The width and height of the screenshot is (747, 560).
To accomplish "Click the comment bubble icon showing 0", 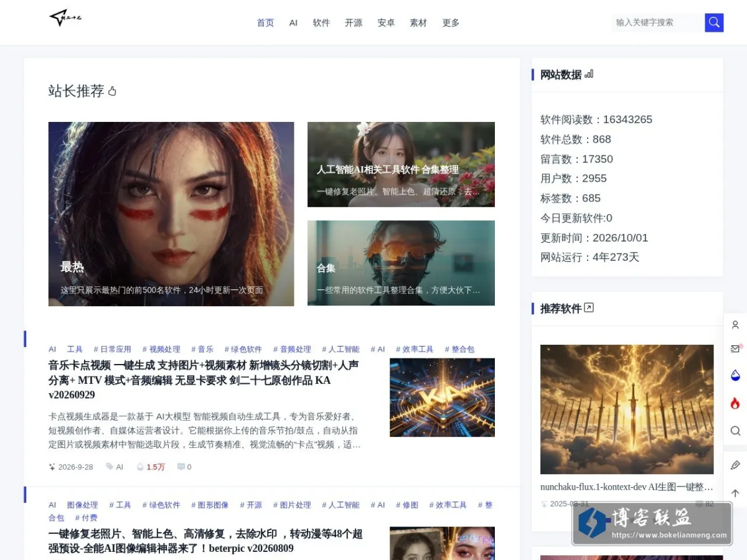I will pos(181,467).
